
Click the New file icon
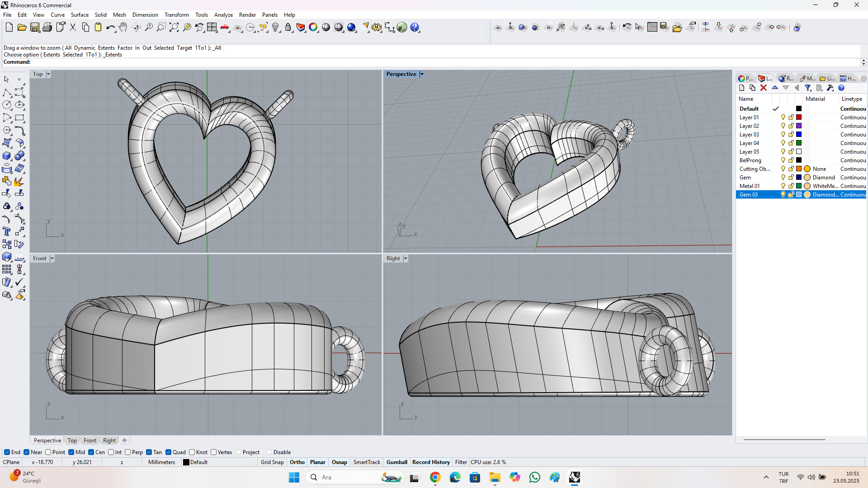tap(9, 28)
